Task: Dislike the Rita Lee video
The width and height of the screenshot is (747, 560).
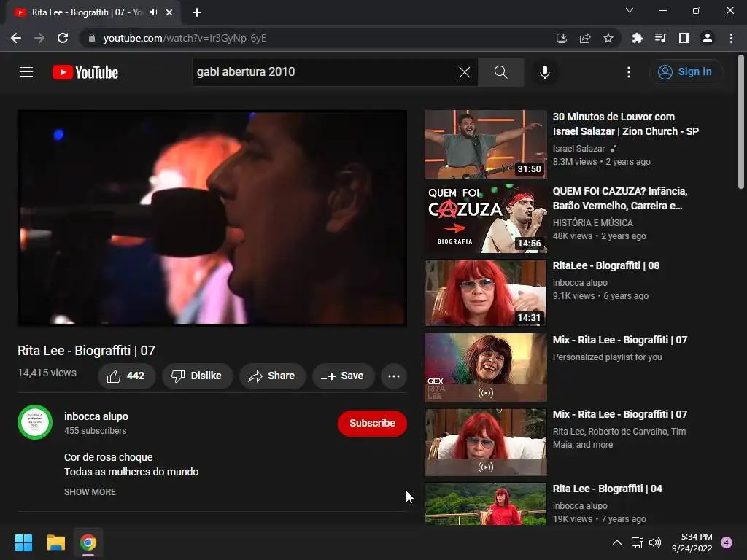Action: (x=197, y=376)
